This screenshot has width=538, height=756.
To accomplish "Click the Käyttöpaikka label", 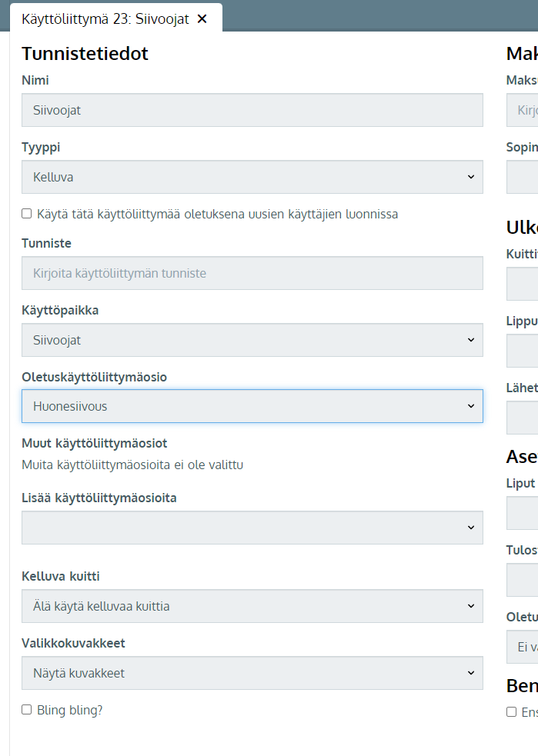I will coord(60,310).
